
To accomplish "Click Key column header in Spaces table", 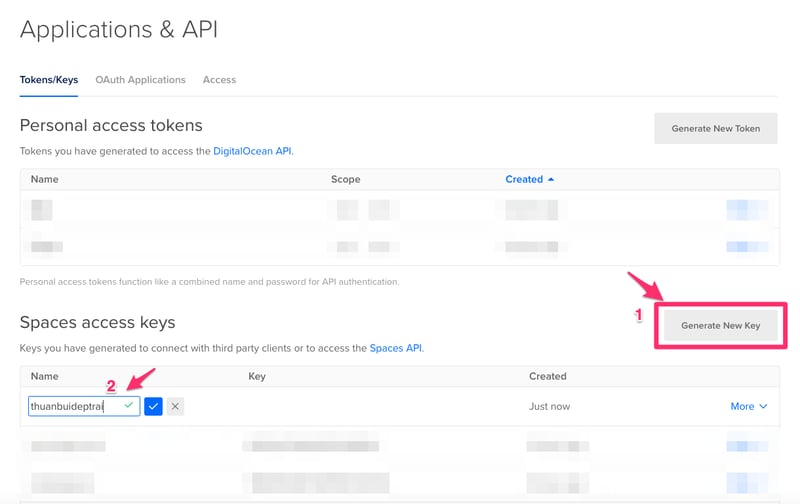I will tap(256, 376).
